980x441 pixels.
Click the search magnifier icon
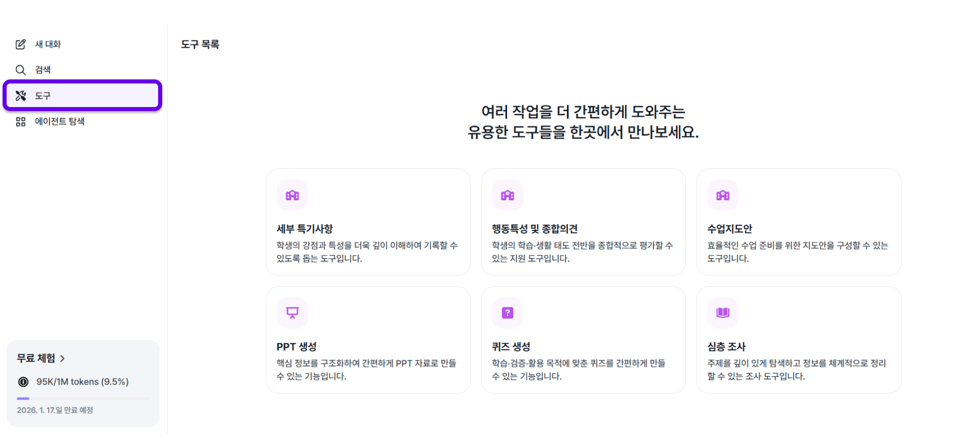click(20, 70)
